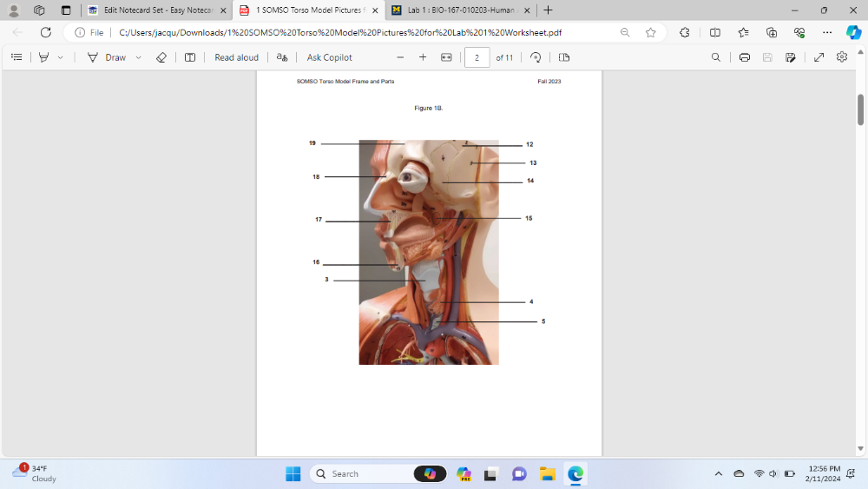Viewport: 868px width, 489px height.
Task: Rotate the PDF page
Action: [x=536, y=57]
